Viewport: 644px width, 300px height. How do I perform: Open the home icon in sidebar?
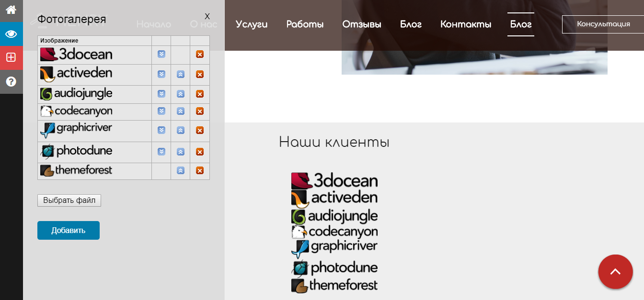[11, 10]
